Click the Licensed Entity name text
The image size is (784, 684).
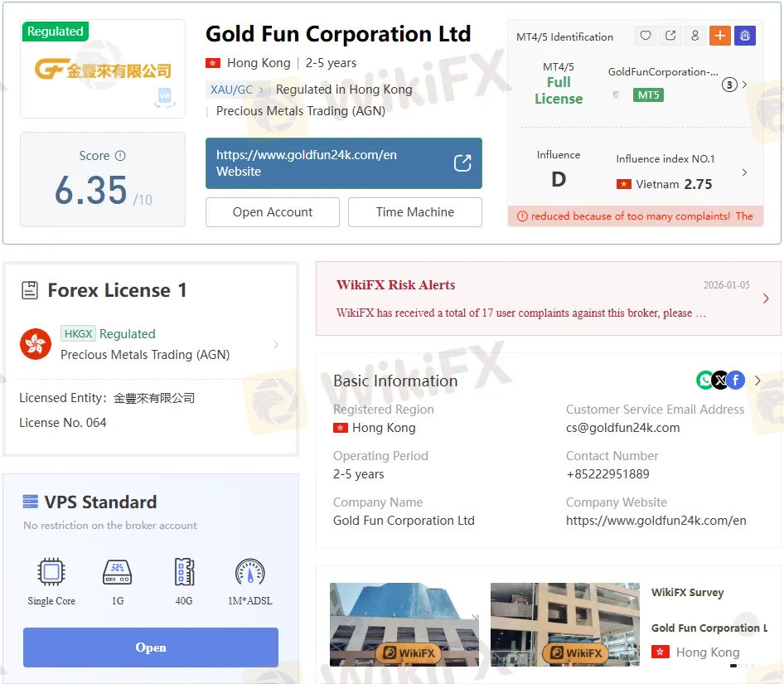pos(154,398)
